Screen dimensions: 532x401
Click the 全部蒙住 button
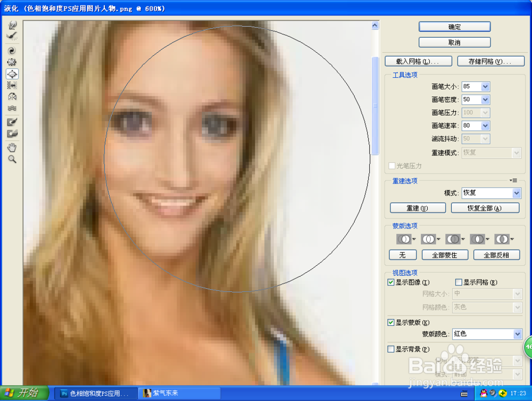(445, 255)
